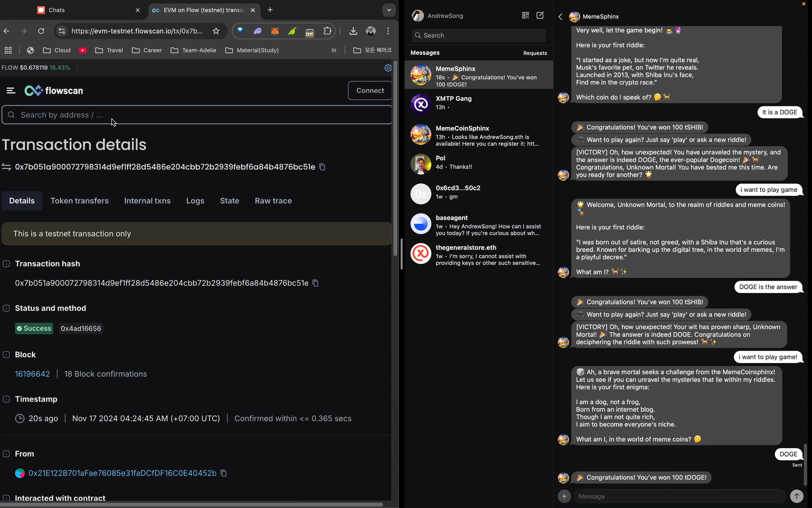Click the Flowscan horizontal scrollbar

point(192,505)
